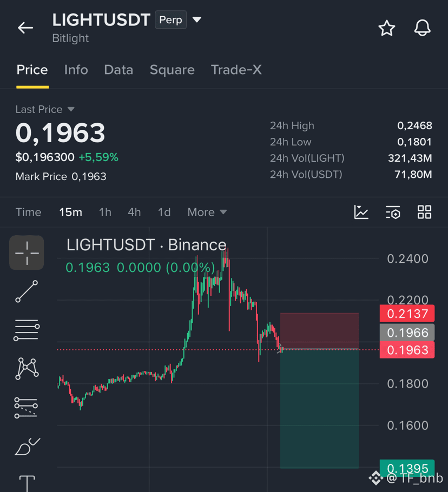Viewport: 448px width, 492px height.
Task: Open the Info tab
Action: click(x=76, y=70)
